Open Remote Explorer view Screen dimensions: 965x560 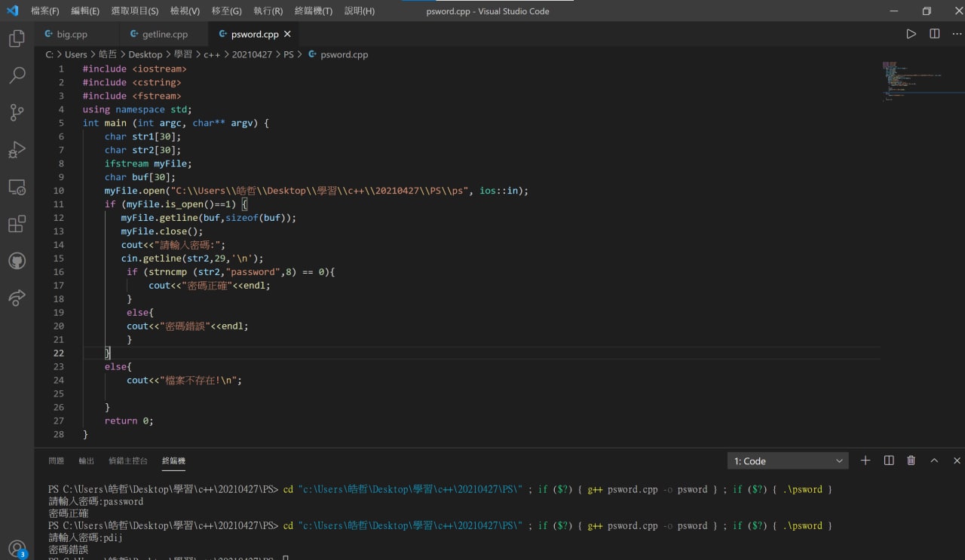tap(17, 187)
